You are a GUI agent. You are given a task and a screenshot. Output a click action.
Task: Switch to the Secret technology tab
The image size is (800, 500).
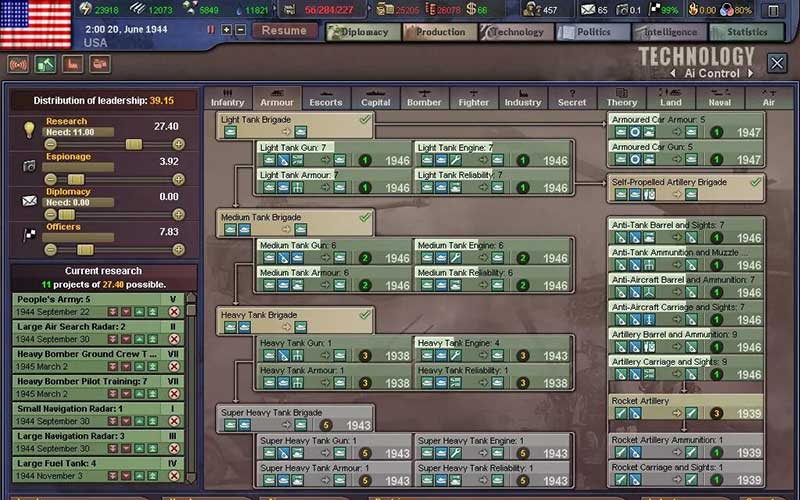coord(572,98)
